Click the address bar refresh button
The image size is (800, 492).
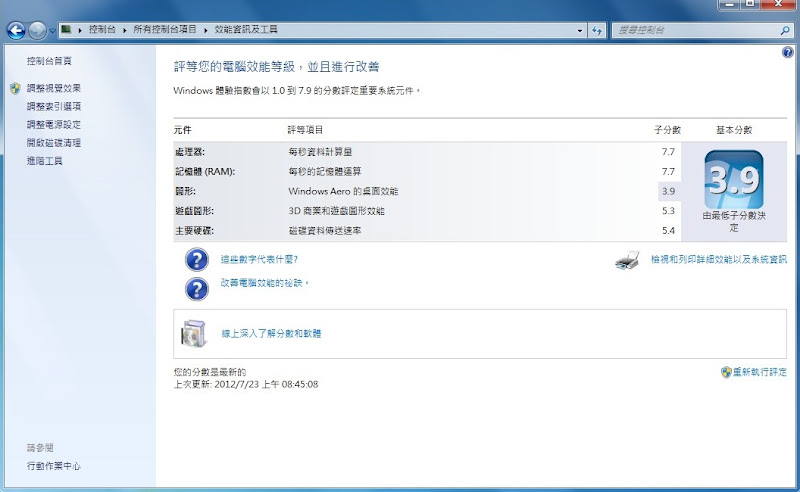click(597, 31)
